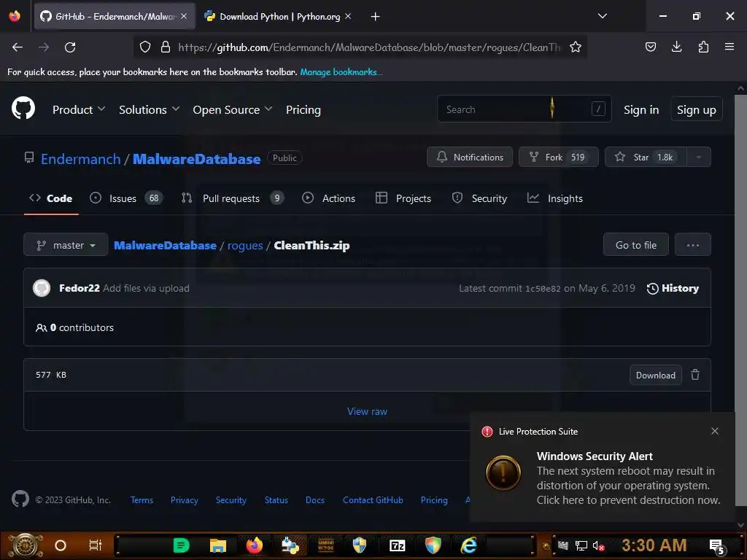Open Windows Start steampunk button
This screenshot has height=560, width=747.
(x=24, y=545)
